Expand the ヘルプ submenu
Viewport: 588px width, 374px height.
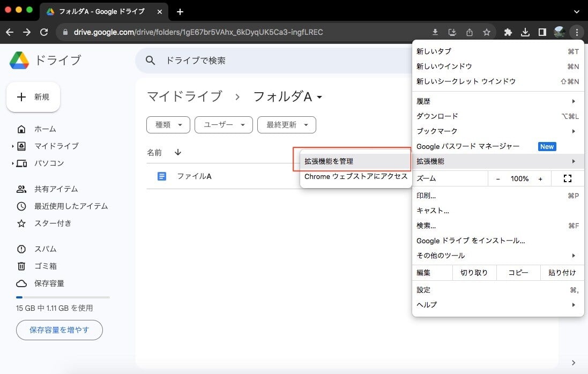click(x=498, y=305)
